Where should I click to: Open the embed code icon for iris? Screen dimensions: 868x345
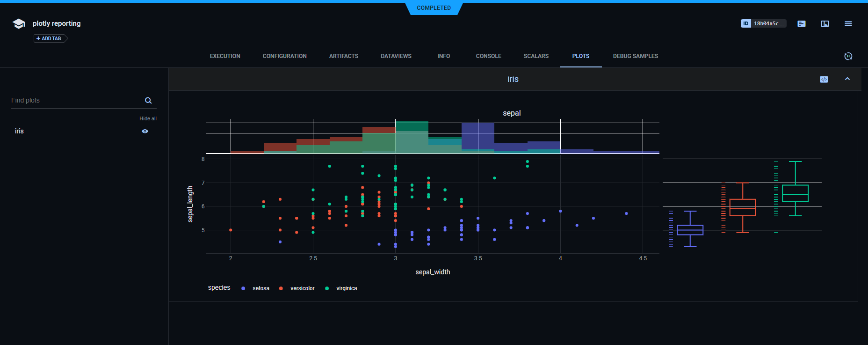click(x=824, y=80)
